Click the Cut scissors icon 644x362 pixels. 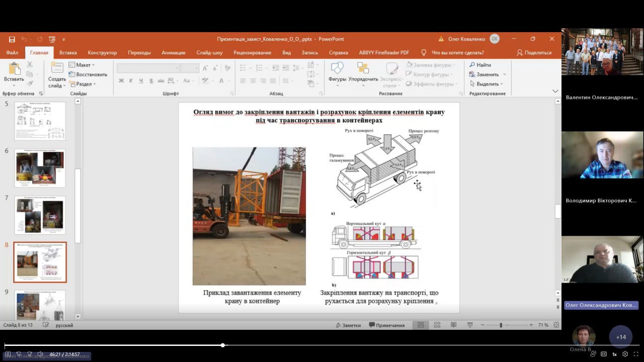tap(30, 64)
